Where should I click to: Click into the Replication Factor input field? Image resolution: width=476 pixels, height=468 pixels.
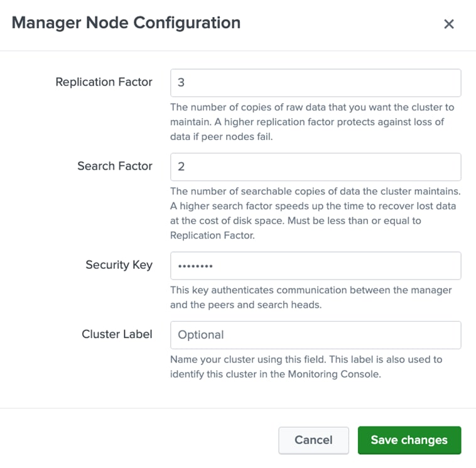tap(316, 83)
